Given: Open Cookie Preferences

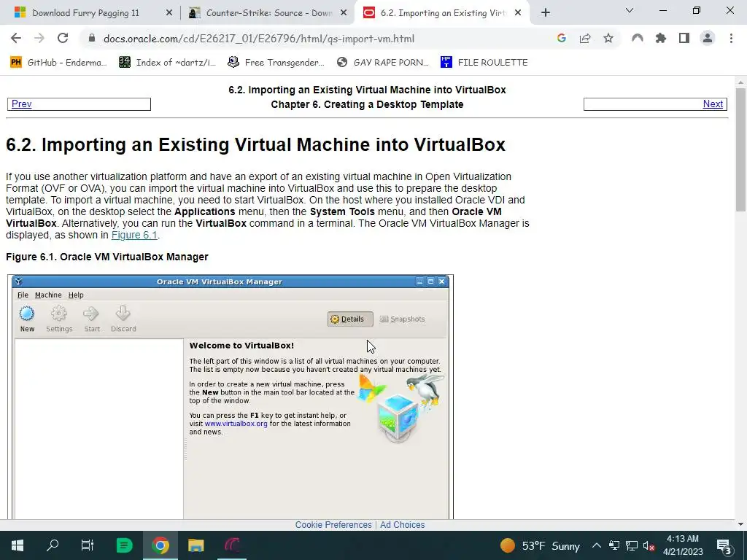Looking at the screenshot, I should (333, 525).
